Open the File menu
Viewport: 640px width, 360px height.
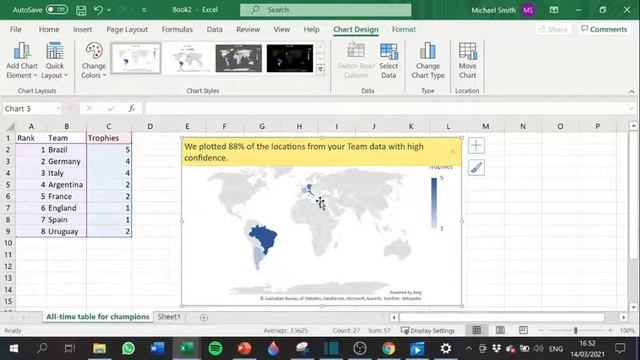[x=16, y=29]
